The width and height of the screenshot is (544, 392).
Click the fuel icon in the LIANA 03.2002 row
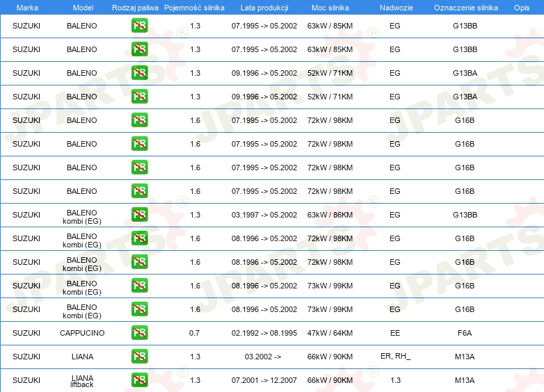pyautogui.click(x=139, y=356)
